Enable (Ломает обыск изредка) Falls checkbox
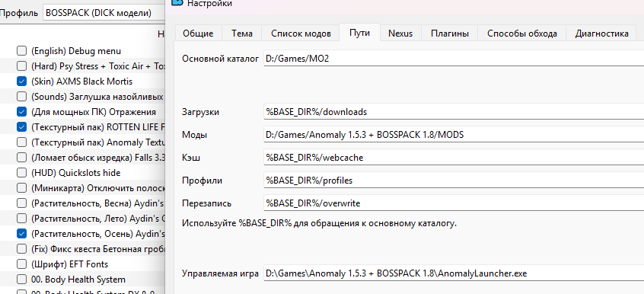The height and width of the screenshot is (294, 644). (x=21, y=158)
